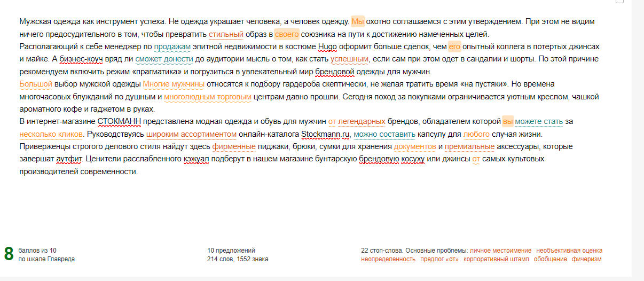Click the phrase 'многолюдным торговым'
The width and height of the screenshot is (644, 281).
pyautogui.click(x=208, y=97)
